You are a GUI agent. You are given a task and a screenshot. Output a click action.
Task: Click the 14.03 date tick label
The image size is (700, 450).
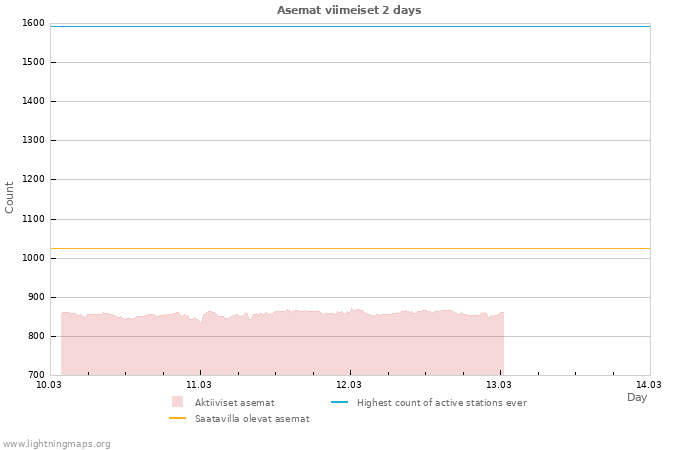pyautogui.click(x=649, y=384)
